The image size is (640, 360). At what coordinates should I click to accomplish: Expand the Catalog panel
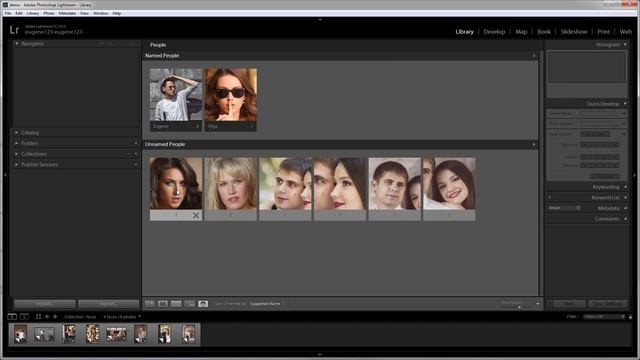tap(17, 133)
